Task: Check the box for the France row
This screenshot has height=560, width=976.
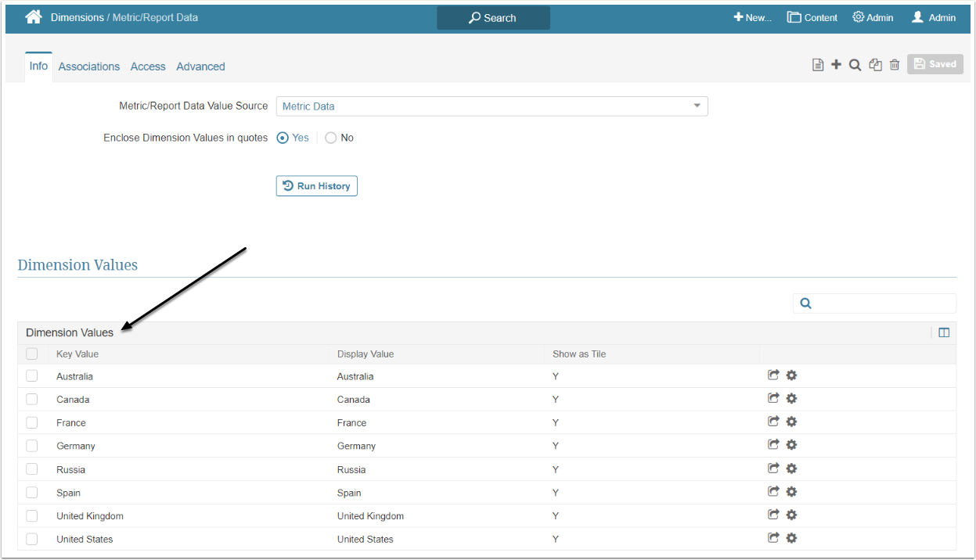Action: [32, 422]
